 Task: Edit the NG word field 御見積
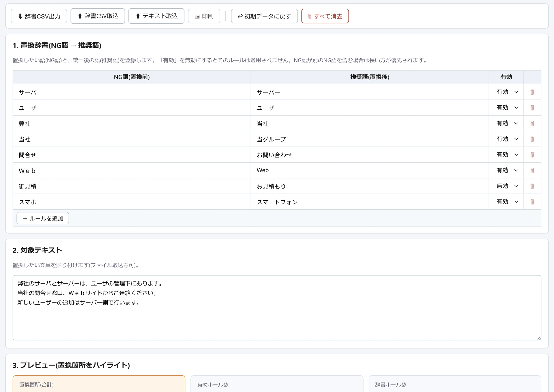[x=132, y=186]
